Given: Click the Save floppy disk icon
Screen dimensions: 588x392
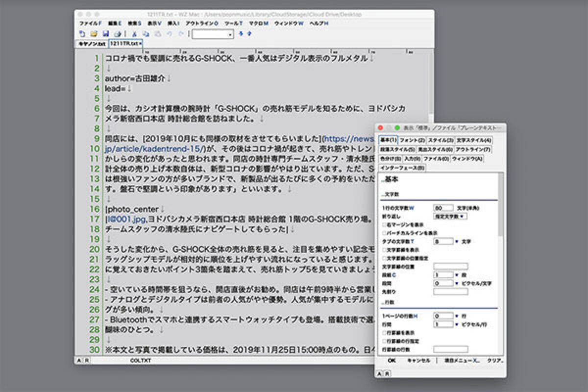Looking at the screenshot, I should (105, 34).
